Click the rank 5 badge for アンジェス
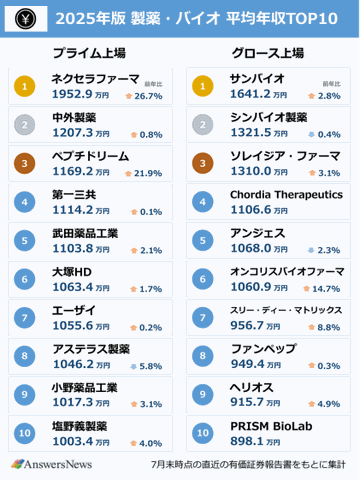 [x=203, y=240]
